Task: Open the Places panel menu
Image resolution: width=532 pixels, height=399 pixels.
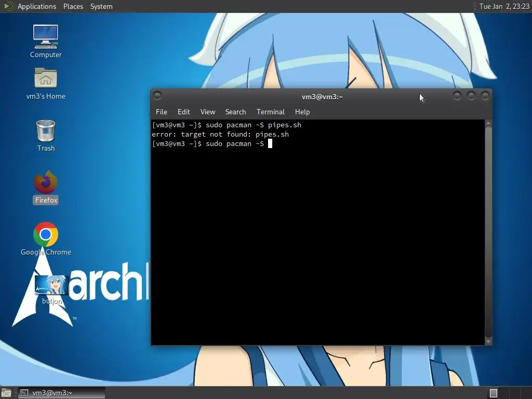Action: (73, 6)
